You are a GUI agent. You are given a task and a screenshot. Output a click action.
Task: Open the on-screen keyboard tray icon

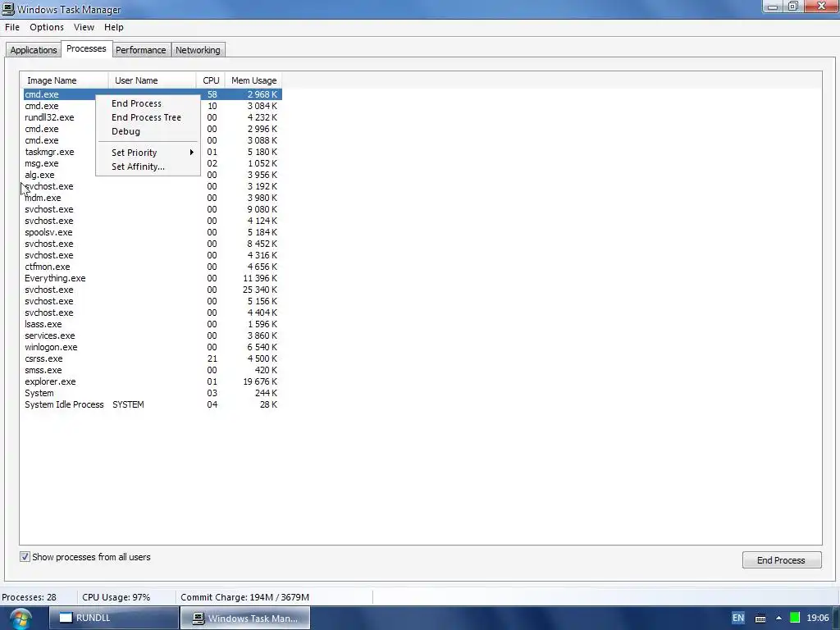click(x=760, y=619)
